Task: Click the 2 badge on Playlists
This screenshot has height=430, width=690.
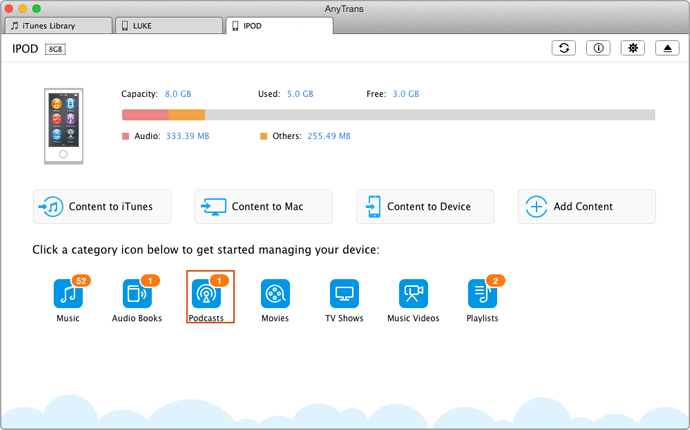Action: pos(495,281)
